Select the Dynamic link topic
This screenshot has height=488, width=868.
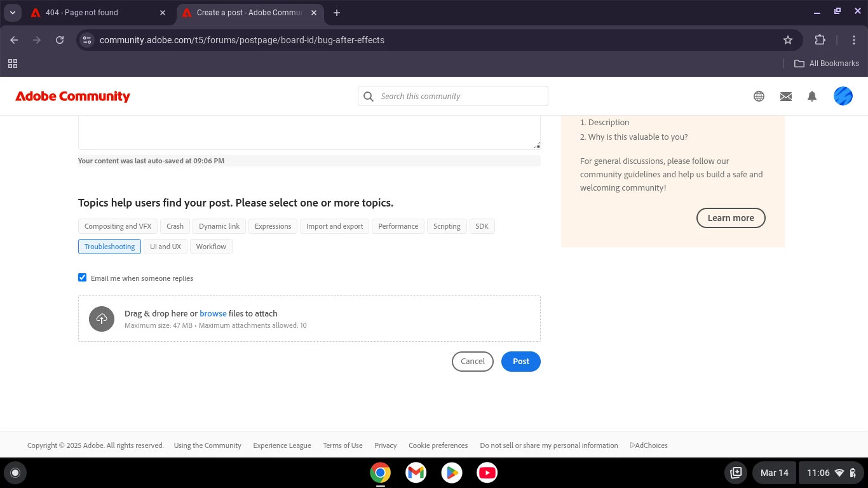pos(219,226)
